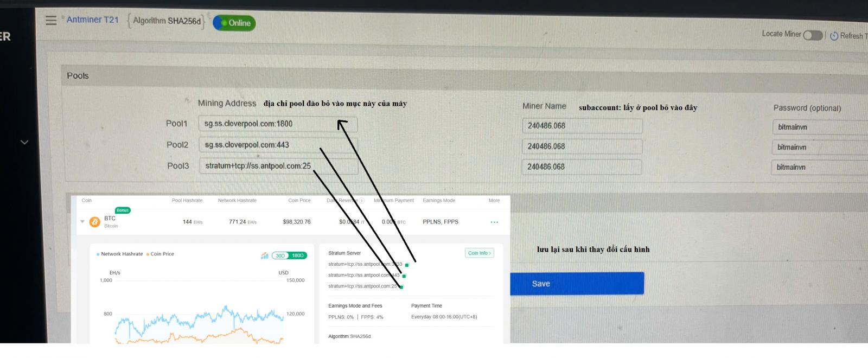Copy the antpool stratum port 25 address
This screenshot has height=358, width=868.
(x=401, y=286)
